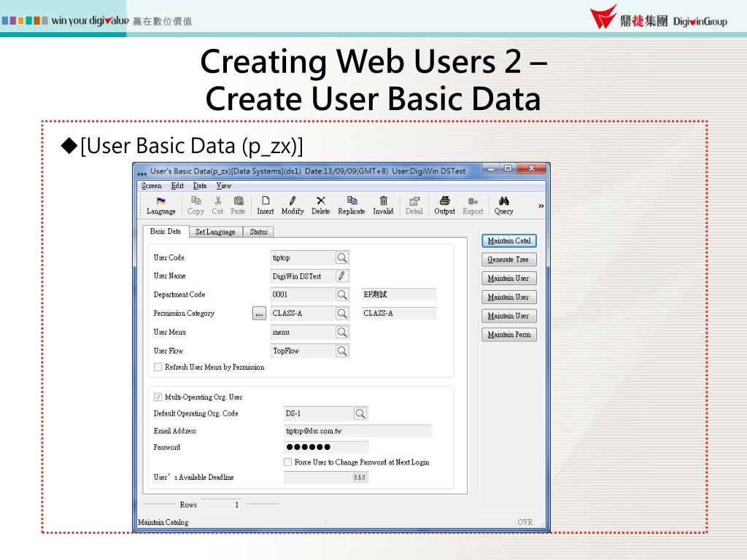Image resolution: width=747 pixels, height=560 pixels.
Task: Click the Permission Category CLASS-A code field
Action: [303, 314]
